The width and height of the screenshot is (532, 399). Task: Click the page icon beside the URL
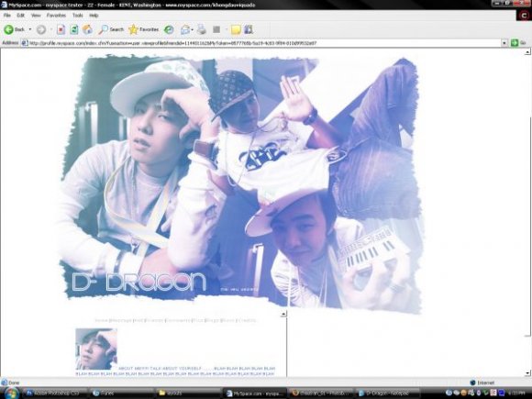(x=25, y=43)
